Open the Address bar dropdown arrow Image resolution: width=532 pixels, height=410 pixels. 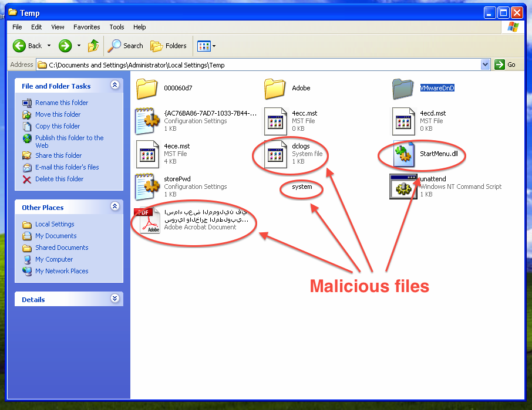tap(484, 65)
